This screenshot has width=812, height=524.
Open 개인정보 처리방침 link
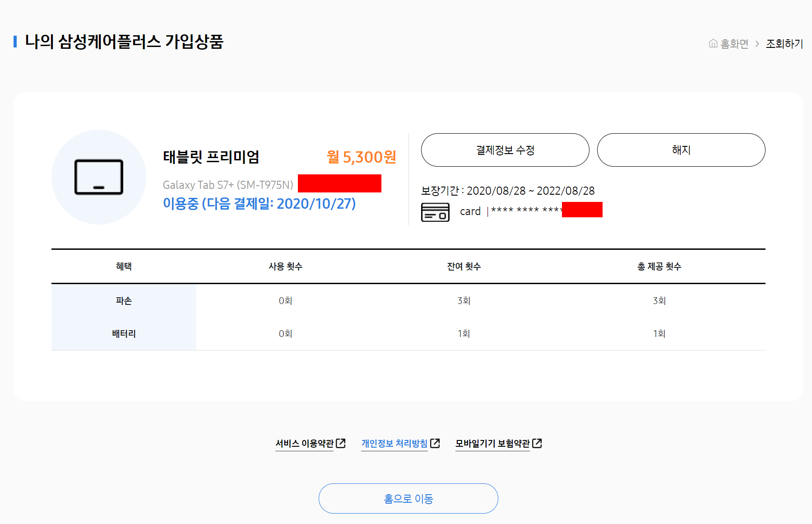tap(394, 444)
